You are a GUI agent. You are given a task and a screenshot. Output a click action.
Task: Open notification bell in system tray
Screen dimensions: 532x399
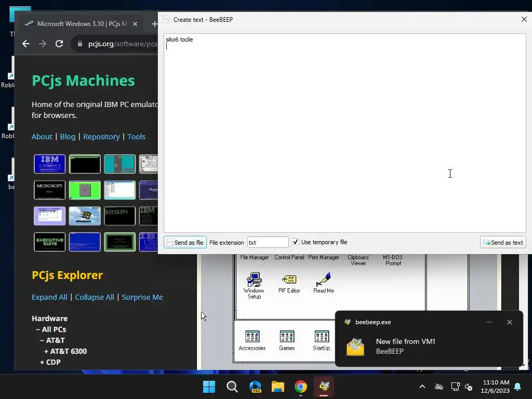click(x=518, y=387)
